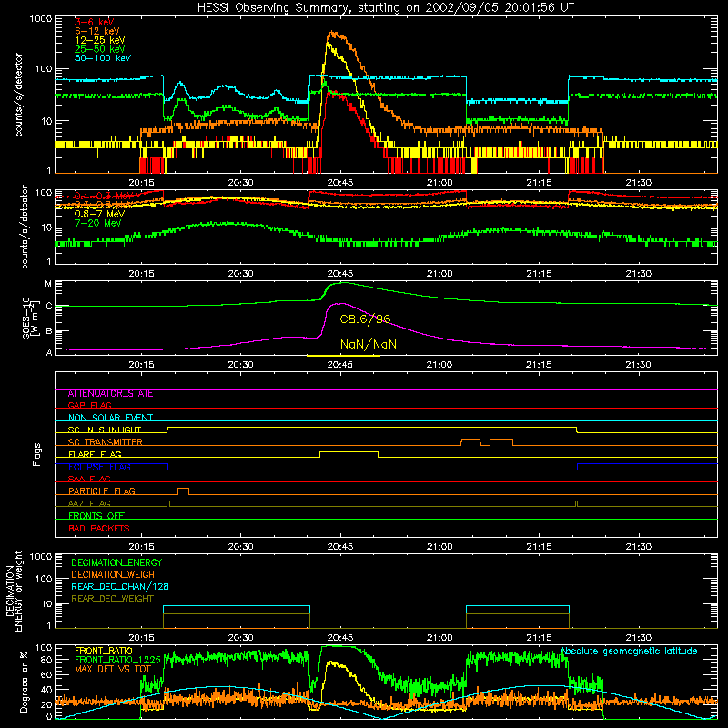
Task: Click the top panel "counts/s/detector" axis label
Action: pos(18,95)
